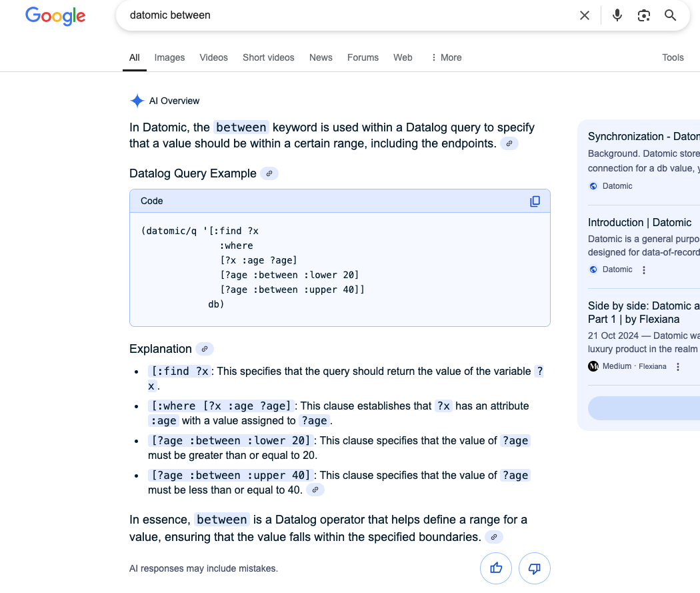Open the Introduction | Datomic source
This screenshot has width=700, height=593.
tap(639, 222)
